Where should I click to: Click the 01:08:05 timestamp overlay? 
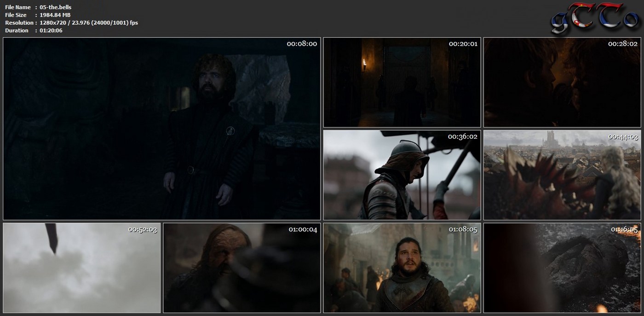pos(463,229)
